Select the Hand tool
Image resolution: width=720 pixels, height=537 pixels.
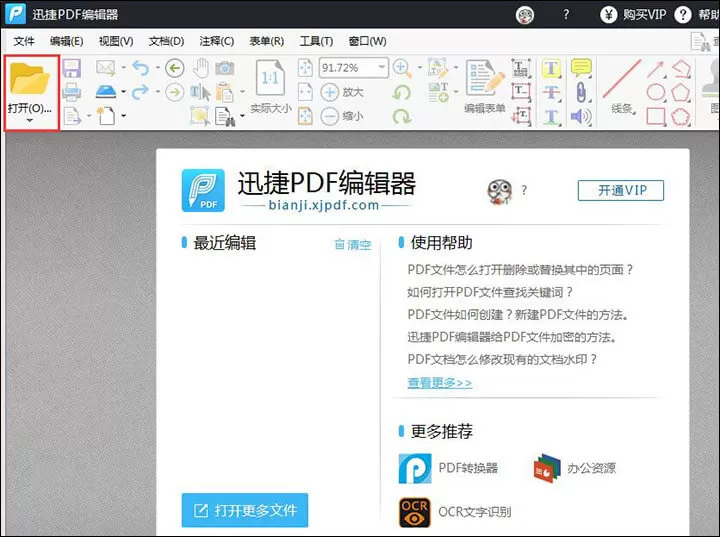(x=201, y=68)
